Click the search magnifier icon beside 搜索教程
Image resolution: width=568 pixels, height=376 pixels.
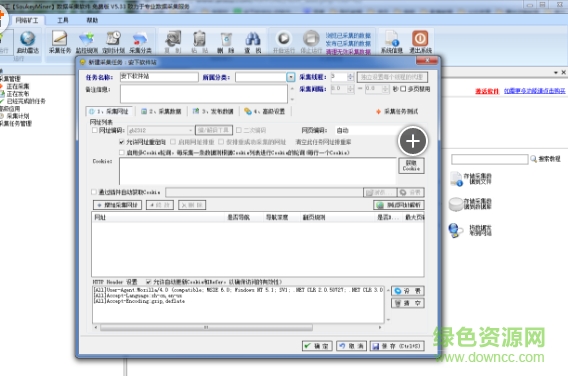click(534, 159)
